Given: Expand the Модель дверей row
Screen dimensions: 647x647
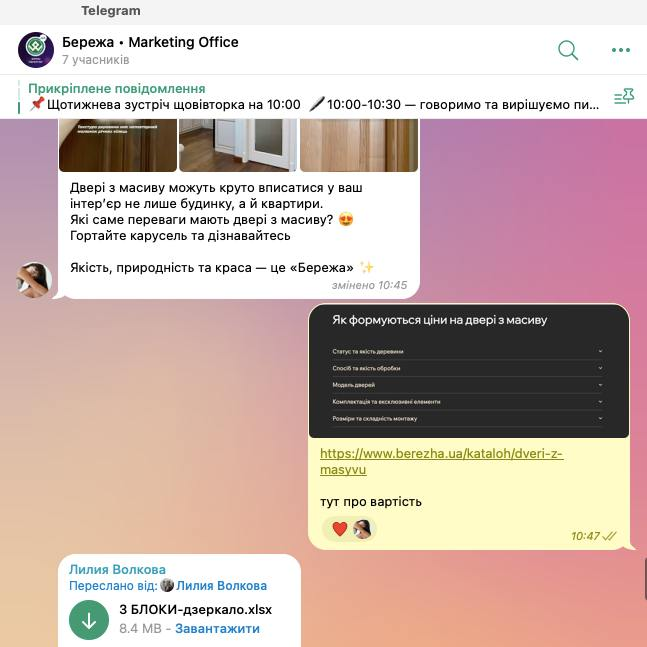Looking at the screenshot, I should click(466, 385).
